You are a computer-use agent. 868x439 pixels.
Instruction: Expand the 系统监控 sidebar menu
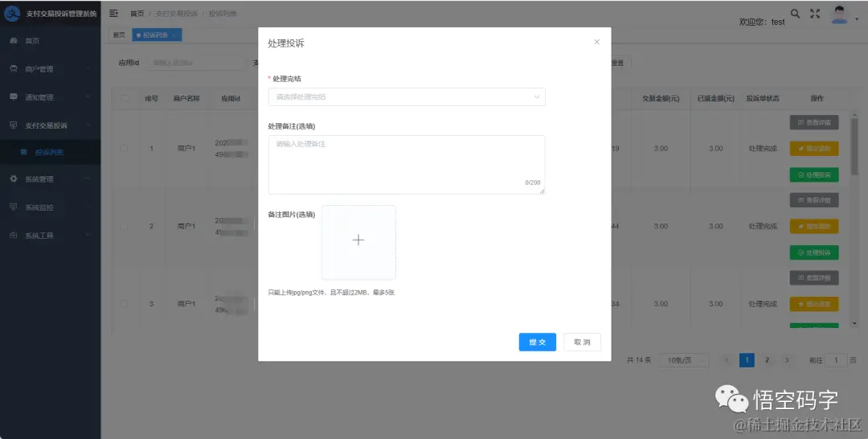tap(51, 207)
